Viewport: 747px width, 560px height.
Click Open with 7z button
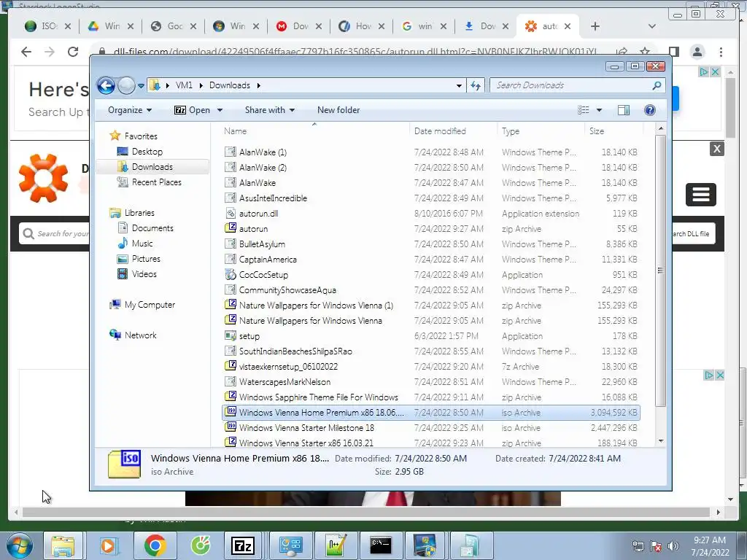193,110
